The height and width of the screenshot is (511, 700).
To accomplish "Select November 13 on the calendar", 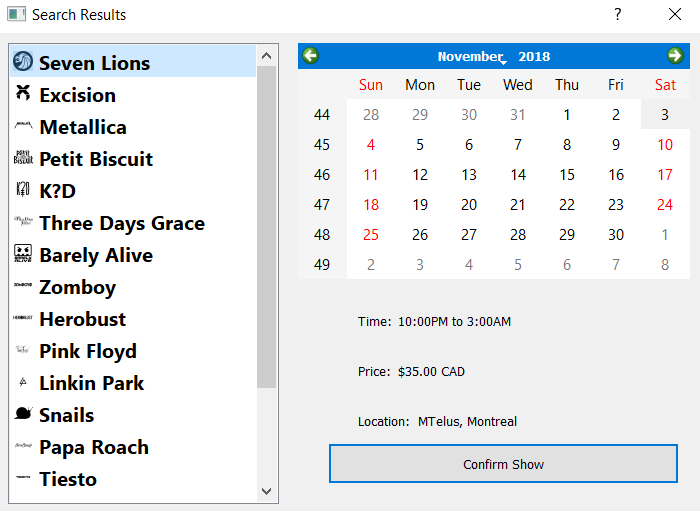I will click(x=469, y=174).
